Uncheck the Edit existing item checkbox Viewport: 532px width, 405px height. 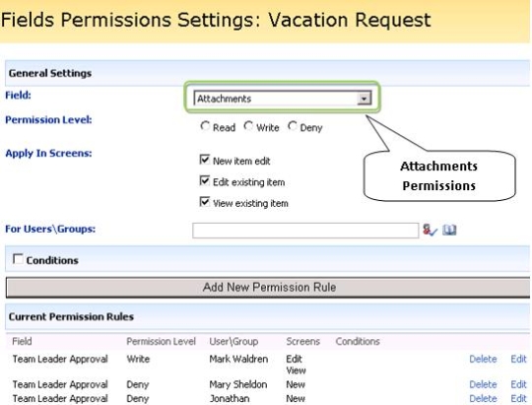(x=205, y=180)
